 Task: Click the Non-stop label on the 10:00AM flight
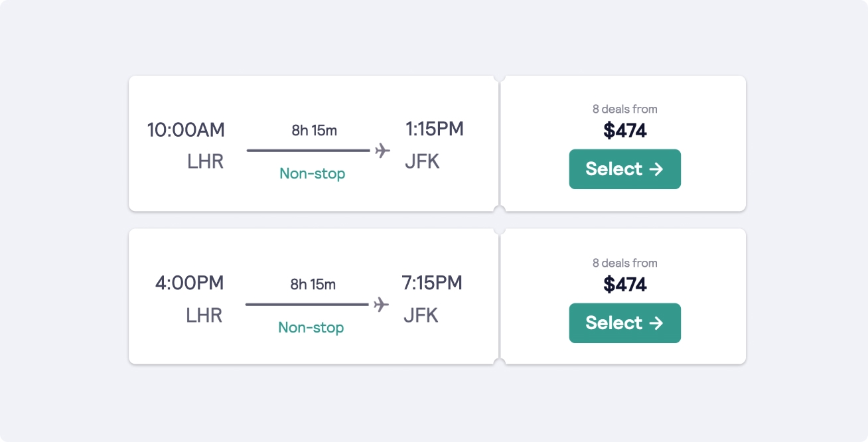(313, 174)
